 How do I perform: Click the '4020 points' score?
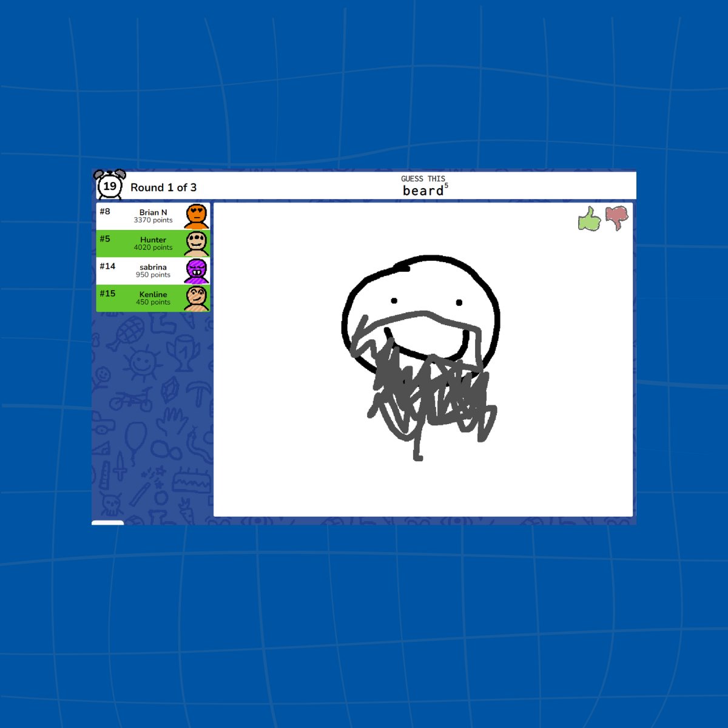153,248
